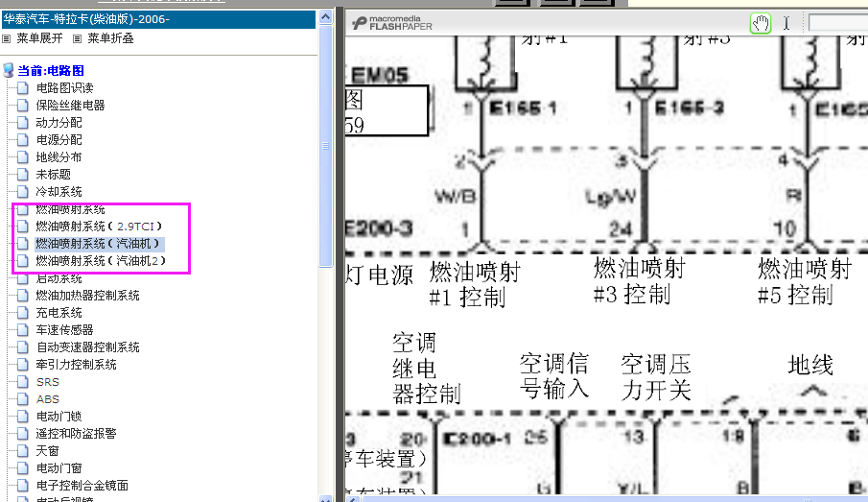Open SRS wiring diagram page
This screenshot has height=502, width=868.
pos(48,382)
